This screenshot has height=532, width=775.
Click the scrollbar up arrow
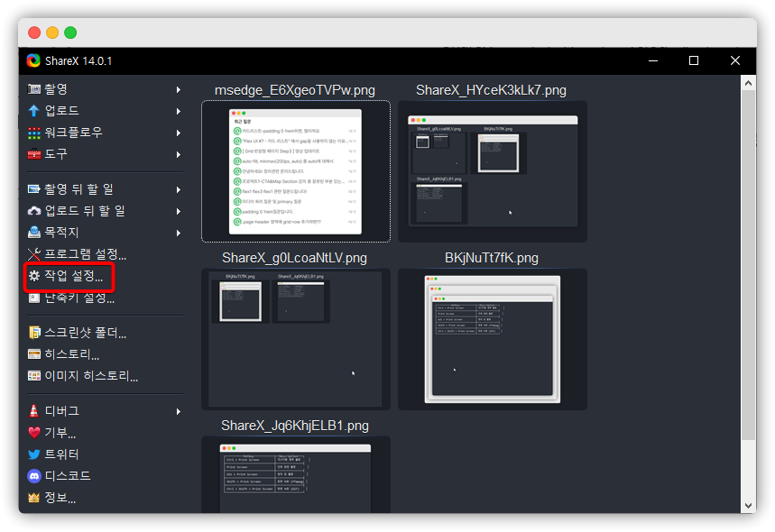[x=748, y=83]
